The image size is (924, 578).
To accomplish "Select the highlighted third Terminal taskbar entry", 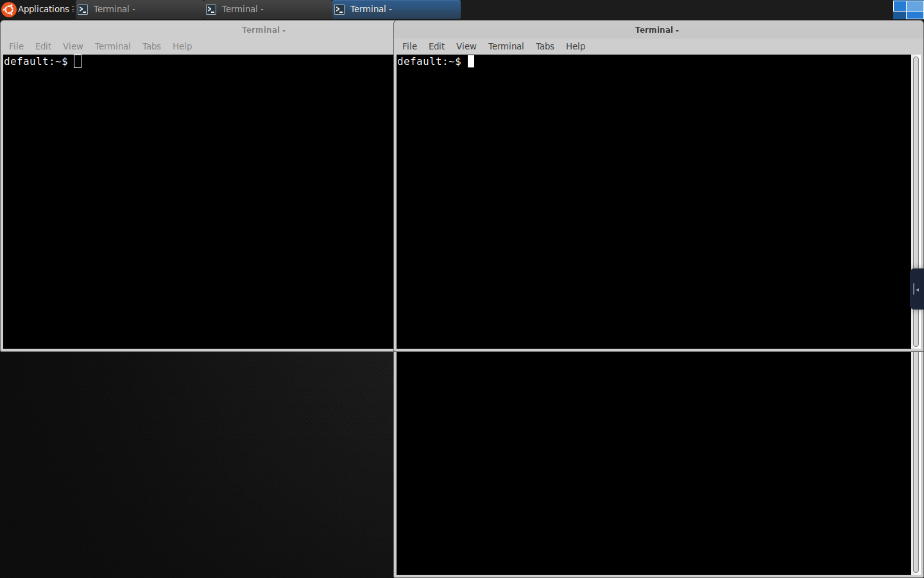I will pos(396,9).
